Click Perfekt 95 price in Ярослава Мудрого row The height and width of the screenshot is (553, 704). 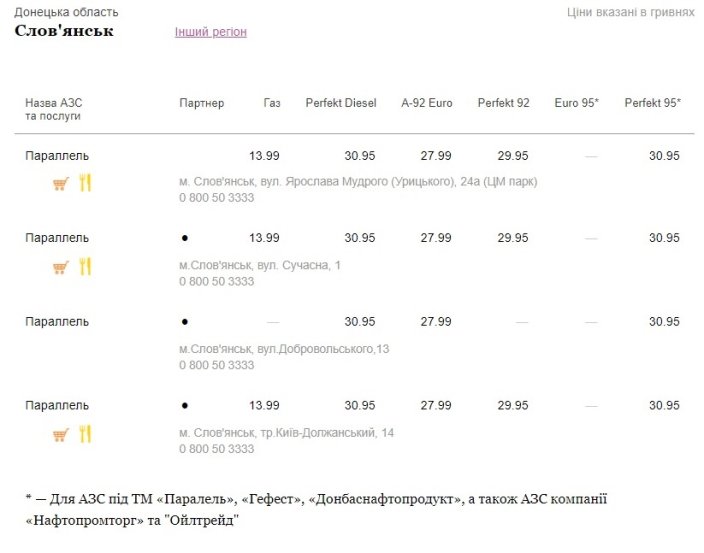tap(664, 156)
